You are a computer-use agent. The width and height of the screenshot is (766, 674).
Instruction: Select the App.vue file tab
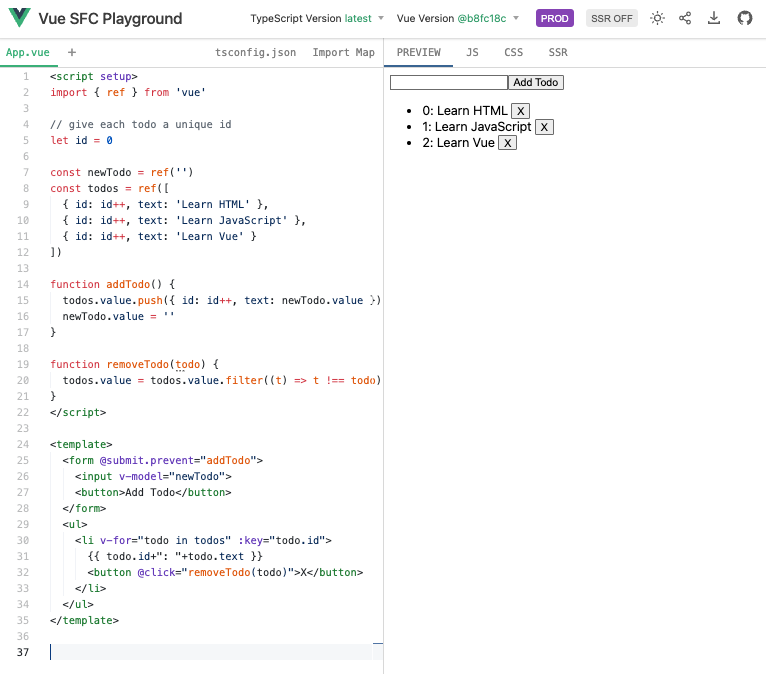click(x=28, y=52)
